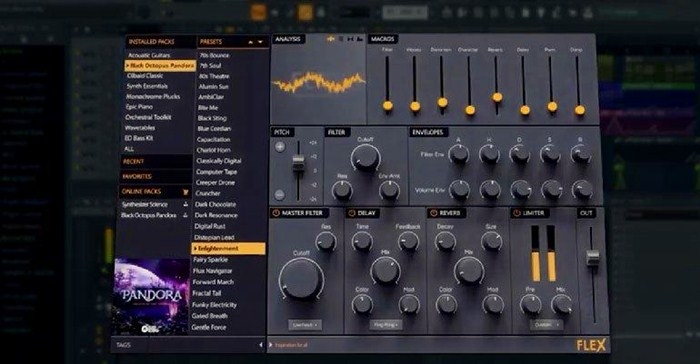Open the Ping Pong delay mode dropdown
Viewport: 700px width, 364px height.
point(386,325)
